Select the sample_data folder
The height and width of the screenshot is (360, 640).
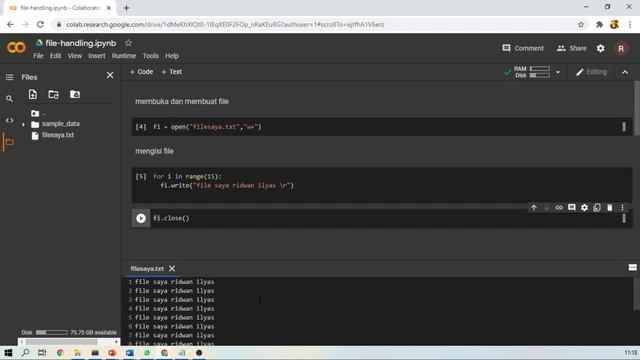click(60, 124)
